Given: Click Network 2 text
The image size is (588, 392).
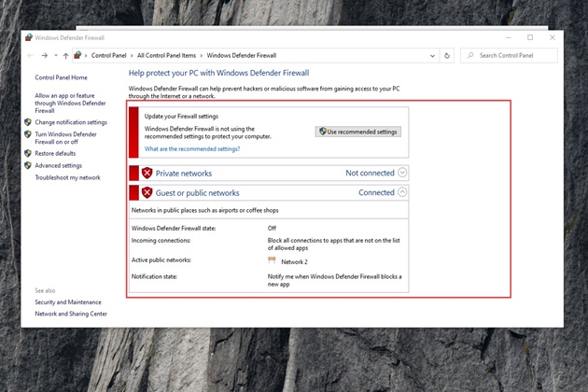Looking at the screenshot, I should click(x=294, y=262).
